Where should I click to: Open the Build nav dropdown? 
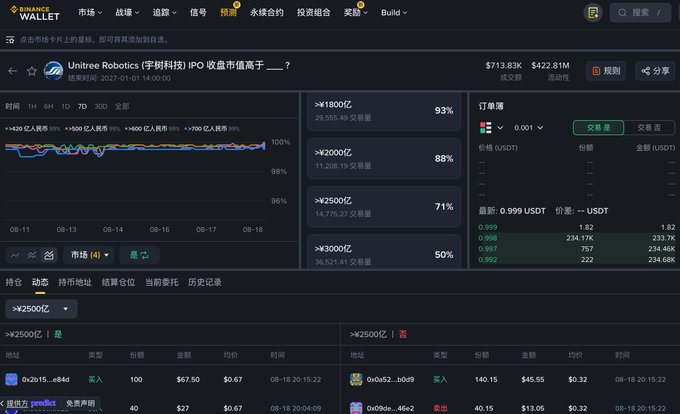[x=394, y=13]
